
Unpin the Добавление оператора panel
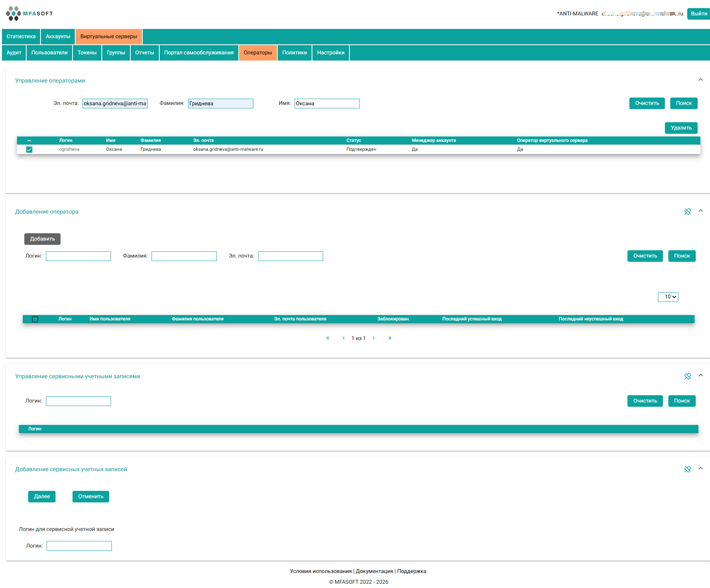tap(688, 212)
